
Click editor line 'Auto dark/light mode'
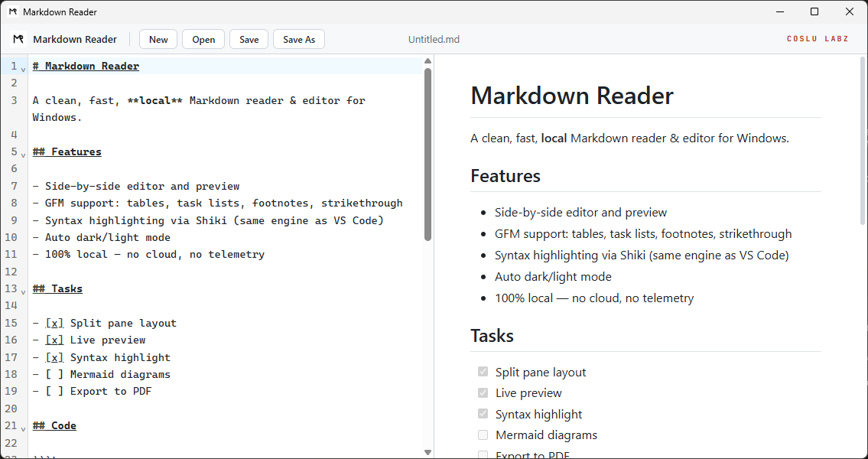(x=101, y=237)
